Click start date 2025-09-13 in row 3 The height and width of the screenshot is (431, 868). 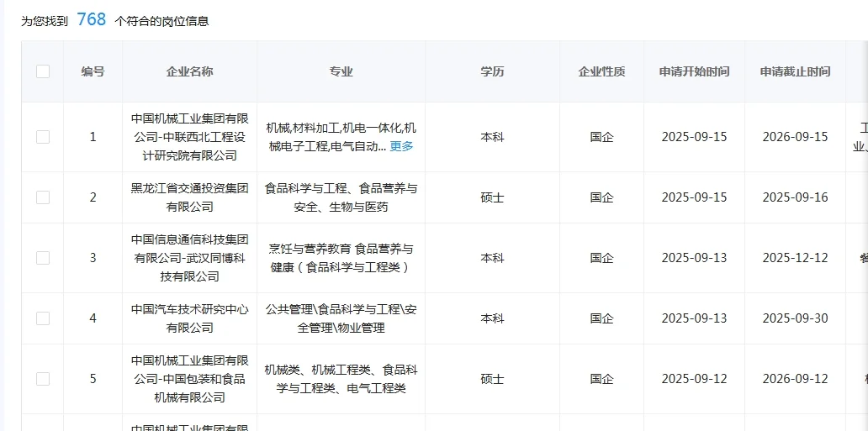tap(694, 258)
